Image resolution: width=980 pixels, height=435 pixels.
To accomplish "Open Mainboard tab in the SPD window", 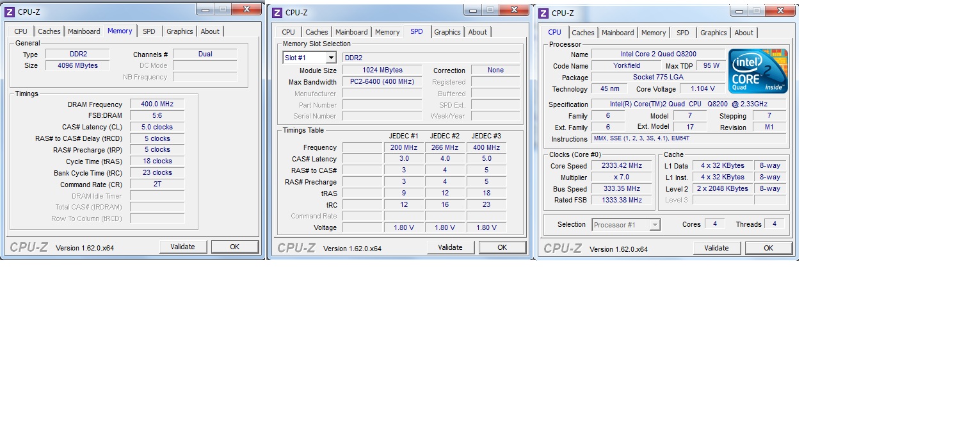I will [352, 32].
